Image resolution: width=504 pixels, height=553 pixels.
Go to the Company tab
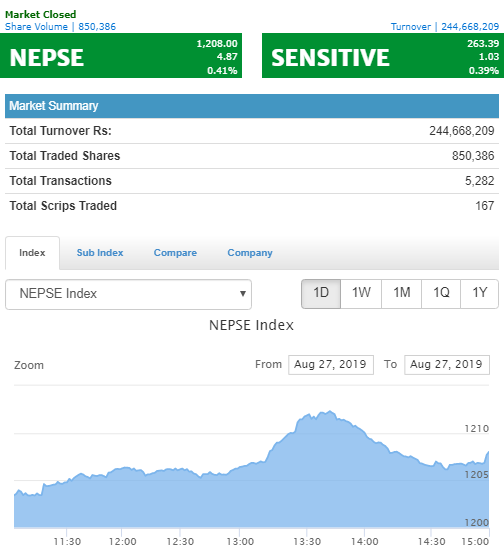click(x=250, y=253)
